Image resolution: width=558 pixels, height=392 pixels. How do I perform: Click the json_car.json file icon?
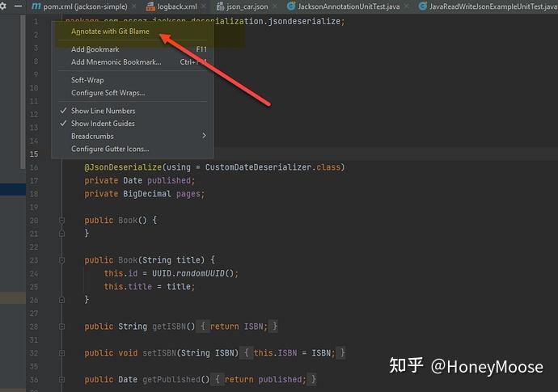(220, 6)
